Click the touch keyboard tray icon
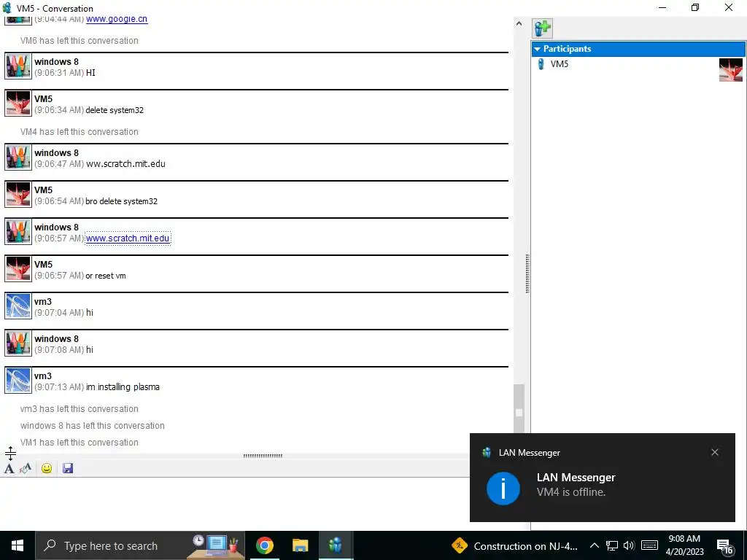 649,545
